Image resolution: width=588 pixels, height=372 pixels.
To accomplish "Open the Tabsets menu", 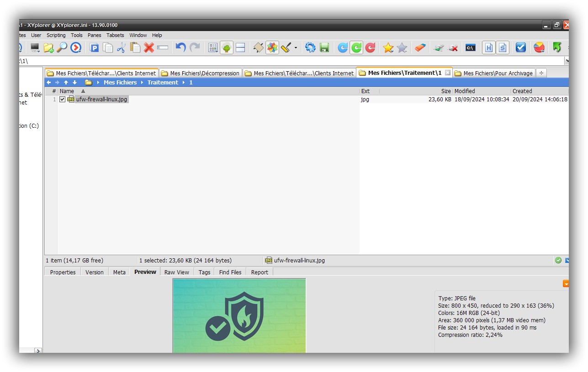I will (x=115, y=35).
